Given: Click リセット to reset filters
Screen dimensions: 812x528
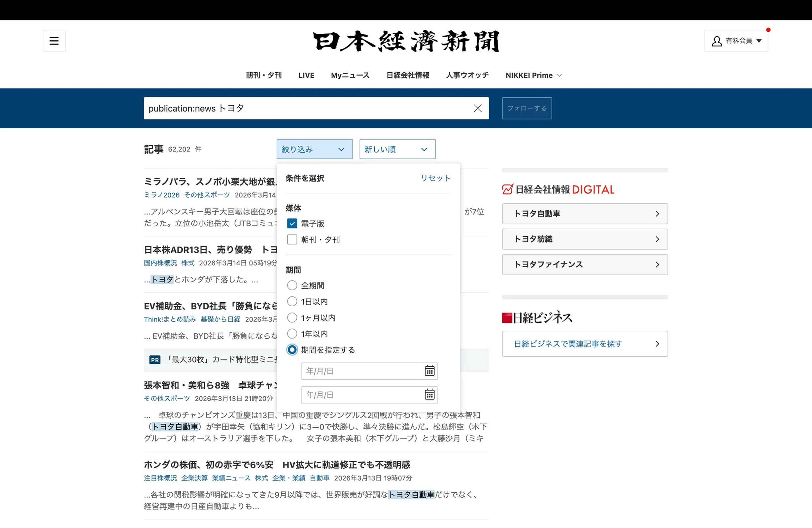Looking at the screenshot, I should pos(436,178).
